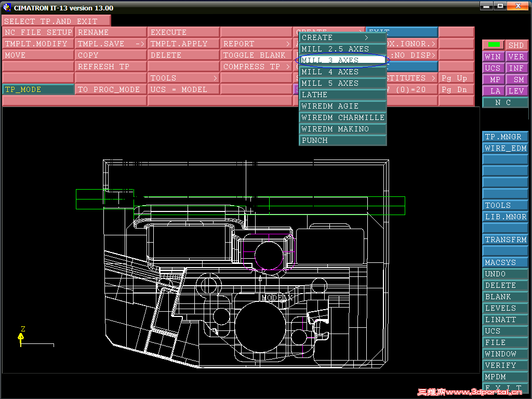The width and height of the screenshot is (532, 399).
Task: Click the green color indicator swatch
Action: point(494,45)
